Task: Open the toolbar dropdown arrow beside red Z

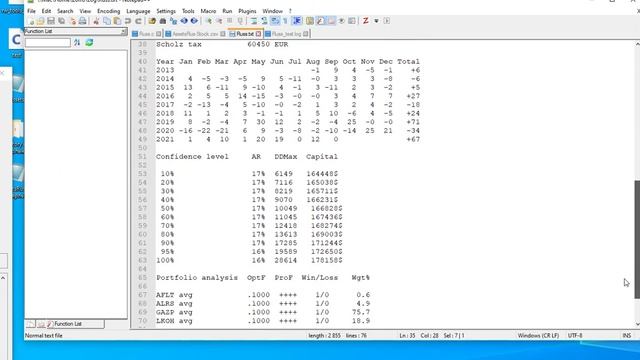Action: (376, 21)
